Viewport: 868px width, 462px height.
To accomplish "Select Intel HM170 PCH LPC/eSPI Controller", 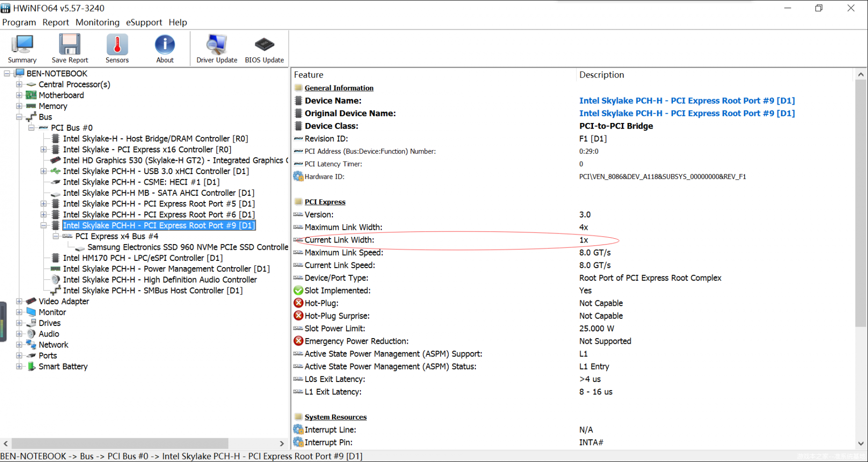I will click(143, 258).
